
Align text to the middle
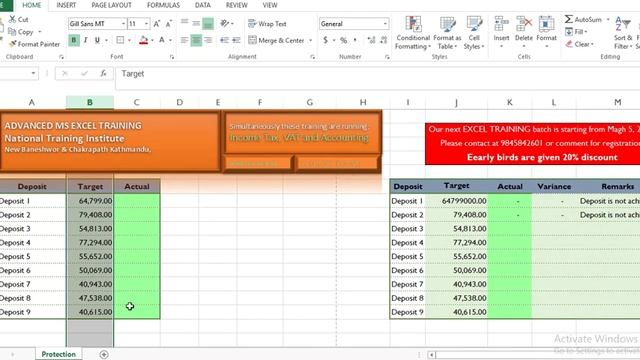pyautogui.click(x=196, y=23)
